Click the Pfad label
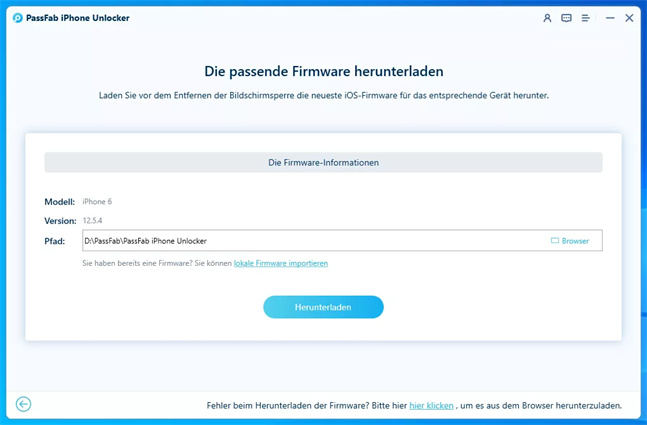 click(x=54, y=241)
